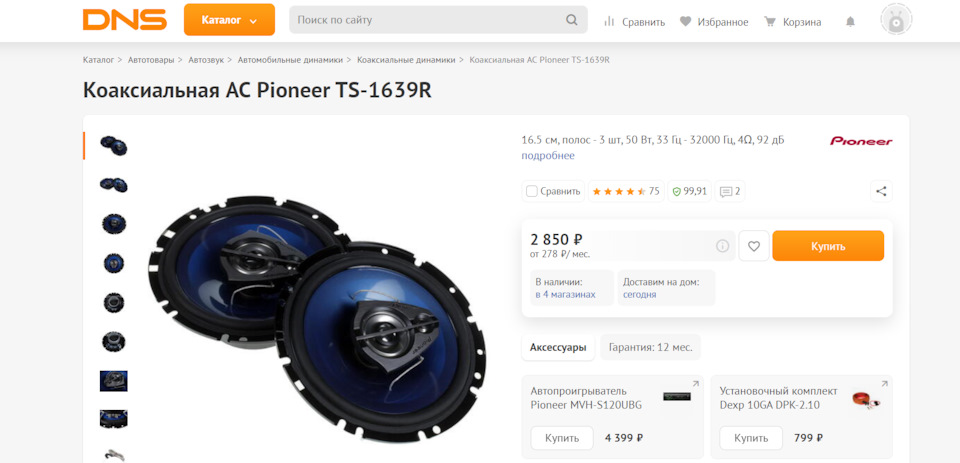Open the подробнее link
Viewport: 960px width, 463px height.
coord(548,156)
